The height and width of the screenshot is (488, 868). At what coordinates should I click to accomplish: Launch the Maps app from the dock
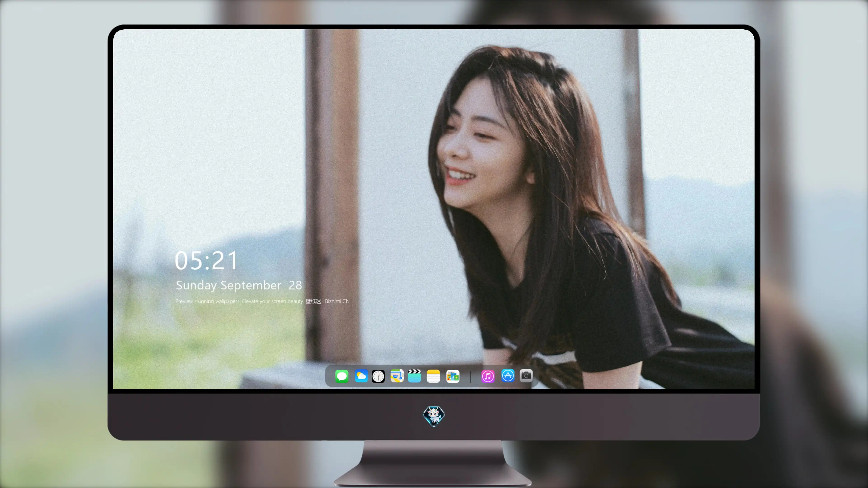click(x=397, y=376)
